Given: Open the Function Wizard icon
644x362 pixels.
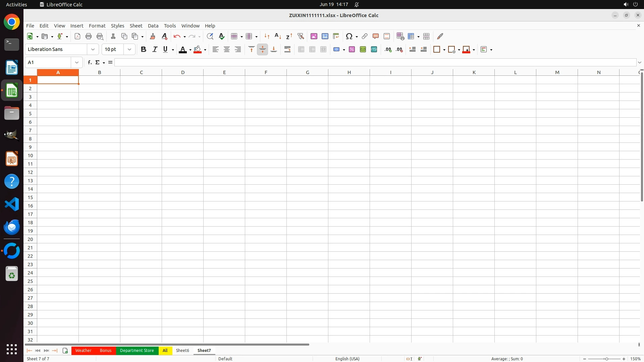Looking at the screenshot, I should tap(90, 62).
